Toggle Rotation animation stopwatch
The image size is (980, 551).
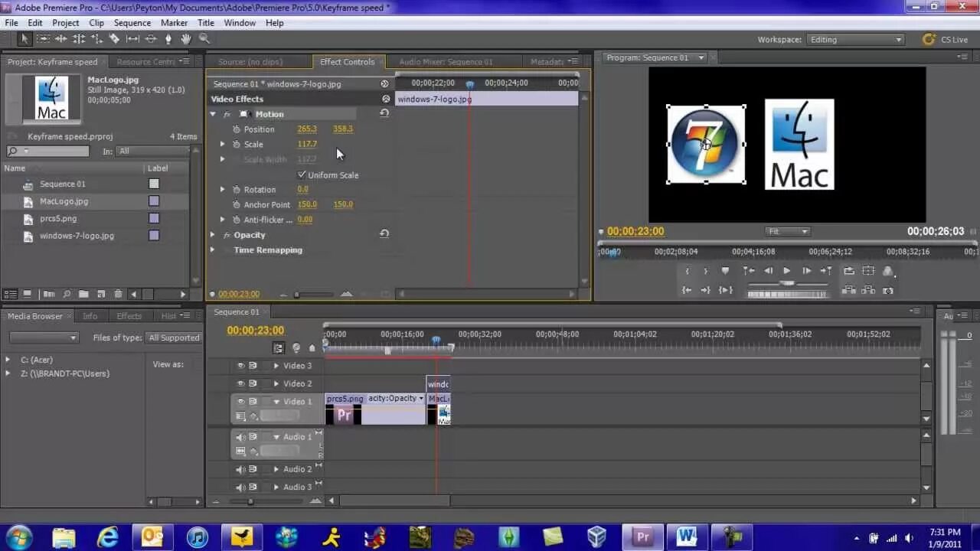(237, 189)
